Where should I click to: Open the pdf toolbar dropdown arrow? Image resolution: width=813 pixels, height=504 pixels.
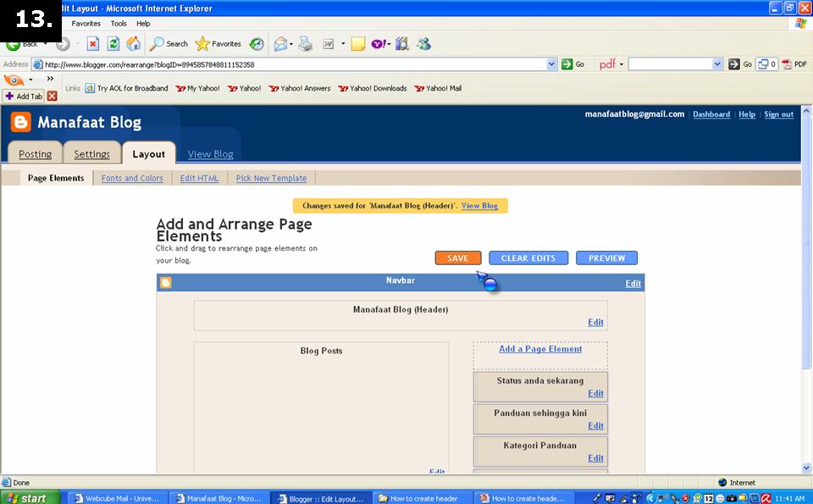click(x=621, y=64)
